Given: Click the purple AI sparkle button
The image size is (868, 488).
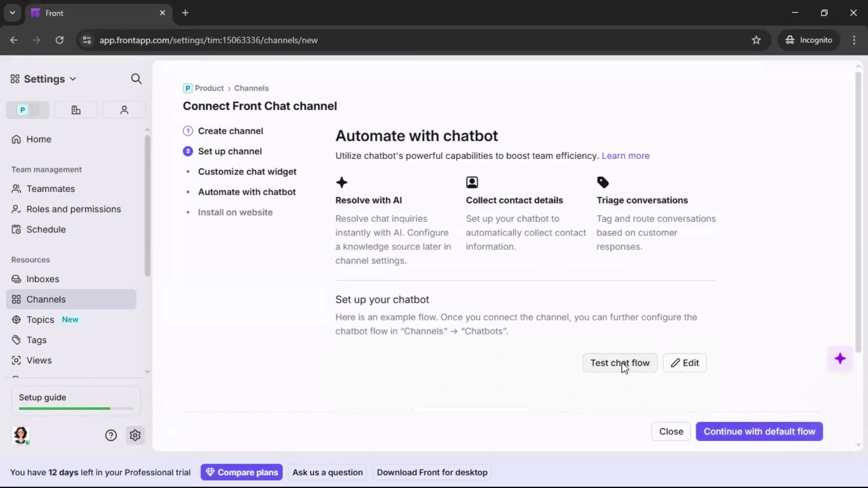Looking at the screenshot, I should click(840, 359).
